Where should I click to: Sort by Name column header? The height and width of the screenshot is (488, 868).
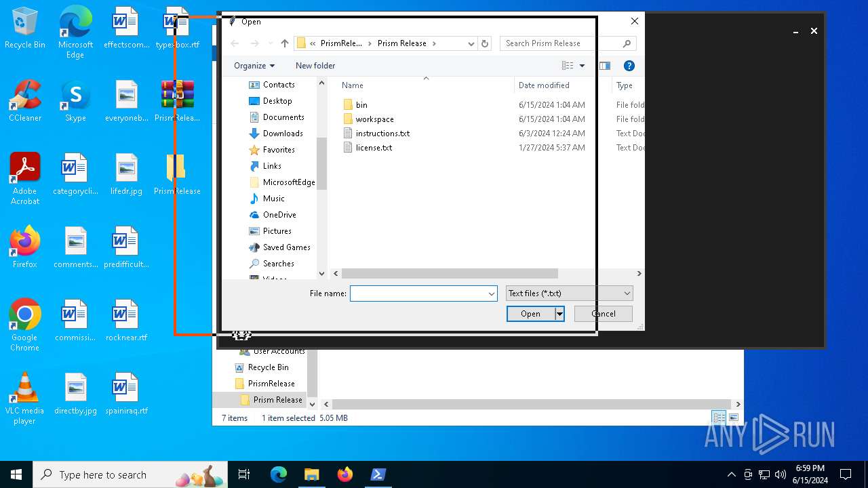[353, 85]
